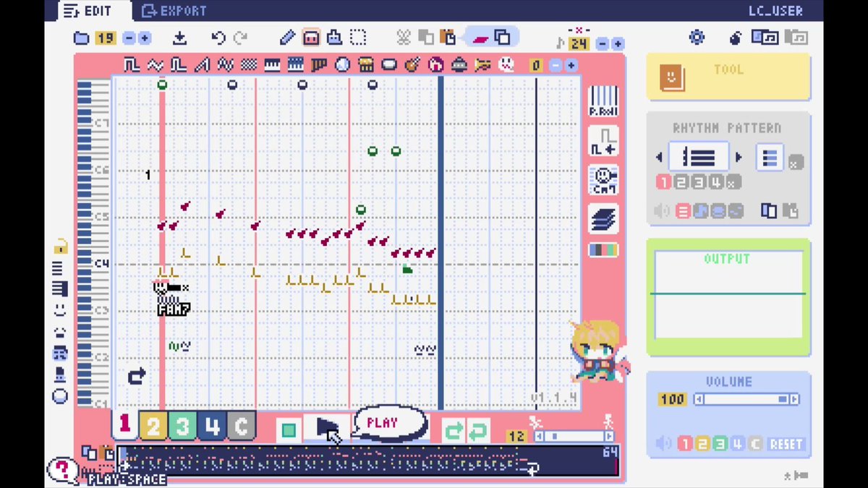Select the white ghost face instrument
Image resolution: width=868 pixels, height=488 pixels.
[506, 65]
